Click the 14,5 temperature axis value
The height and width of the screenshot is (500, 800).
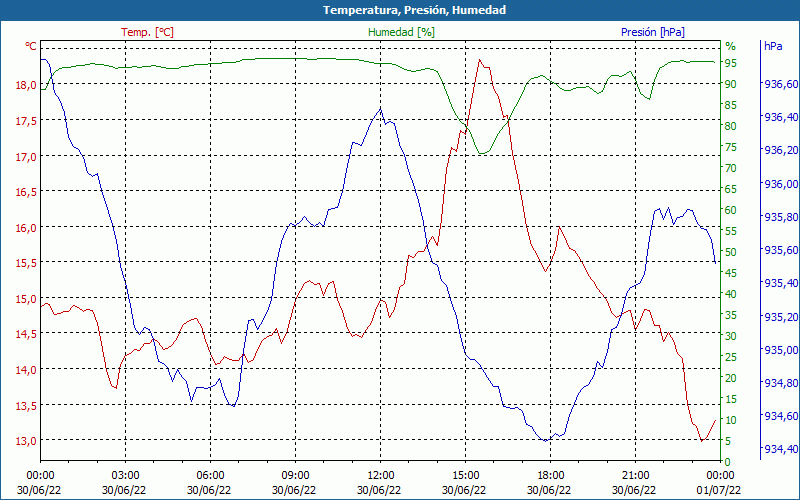[x=27, y=334]
